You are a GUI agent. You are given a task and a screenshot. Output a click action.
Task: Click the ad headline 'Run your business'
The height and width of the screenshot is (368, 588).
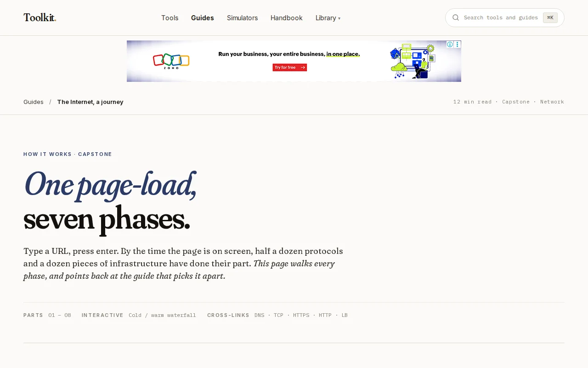pos(289,54)
